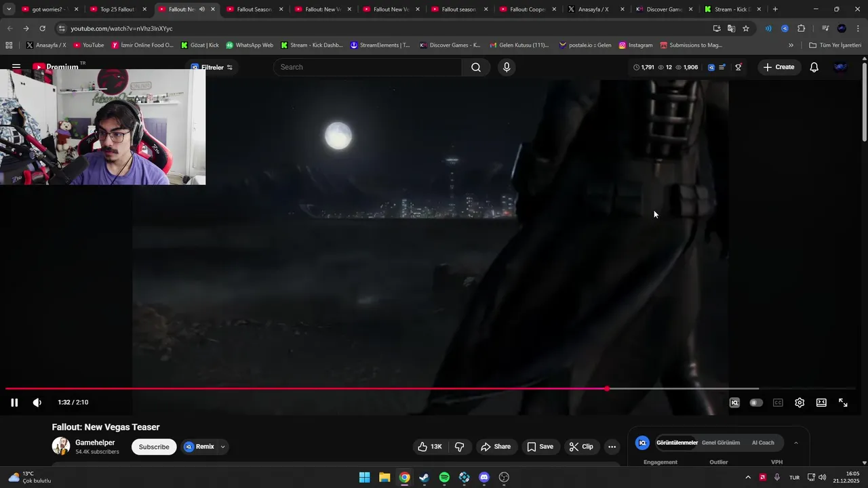Show more bookmarks chevron

pyautogui.click(x=791, y=45)
